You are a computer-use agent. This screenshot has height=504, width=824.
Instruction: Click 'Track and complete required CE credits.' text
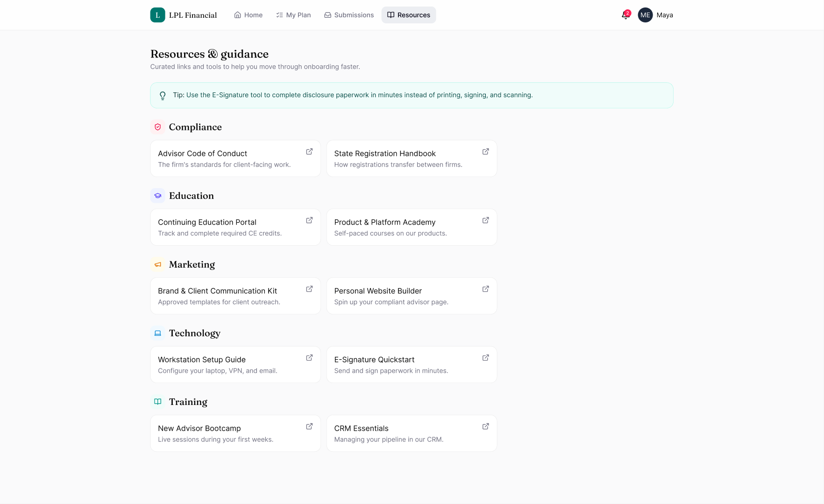point(220,233)
